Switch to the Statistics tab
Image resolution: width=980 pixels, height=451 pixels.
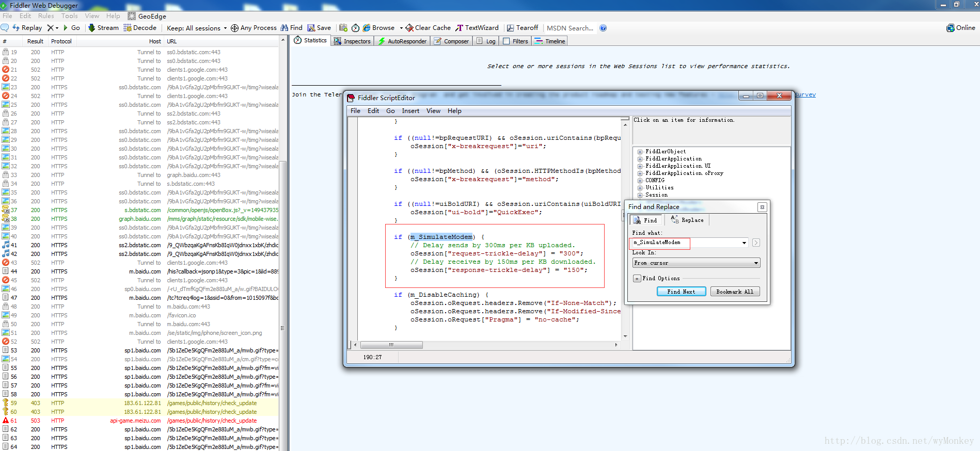click(310, 40)
